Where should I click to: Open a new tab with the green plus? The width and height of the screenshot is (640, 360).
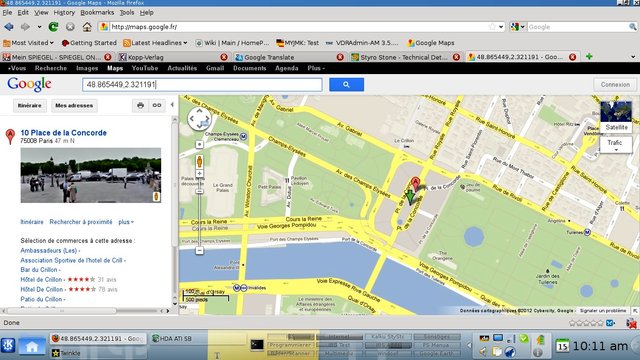[589, 56]
